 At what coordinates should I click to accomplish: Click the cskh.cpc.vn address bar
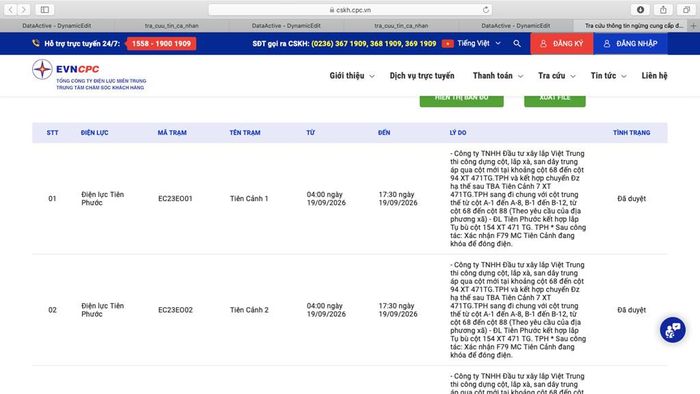(350, 10)
